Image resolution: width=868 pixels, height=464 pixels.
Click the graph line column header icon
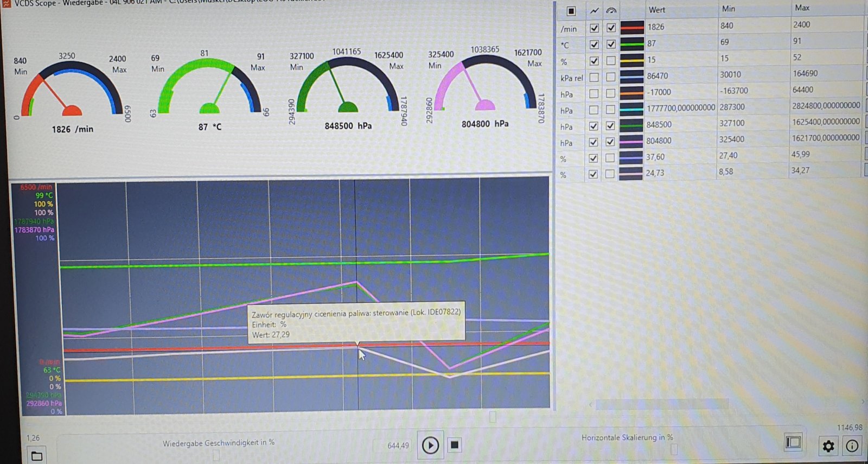[x=594, y=10]
